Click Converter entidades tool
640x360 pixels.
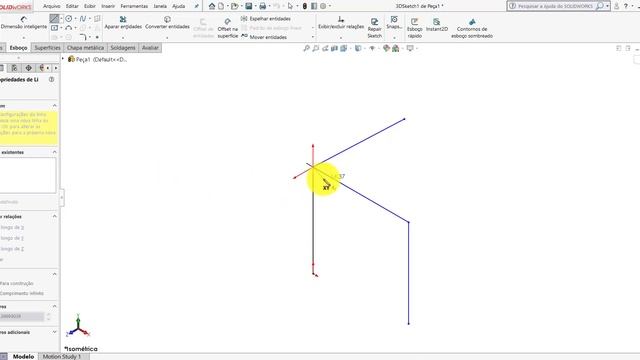pyautogui.click(x=167, y=23)
